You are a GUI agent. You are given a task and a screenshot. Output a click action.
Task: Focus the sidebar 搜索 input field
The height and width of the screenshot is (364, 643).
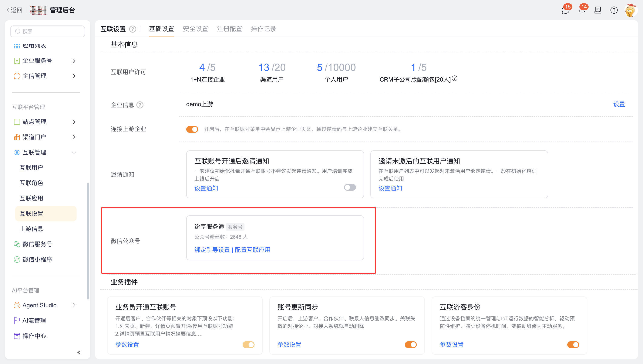point(48,31)
